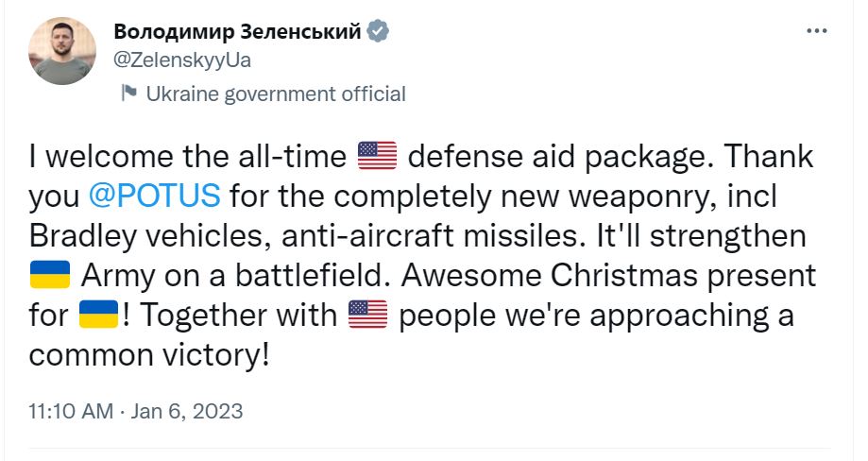The width and height of the screenshot is (868, 461).
Task: Click US flag emoji before "defense aid"
Action: [378, 155]
